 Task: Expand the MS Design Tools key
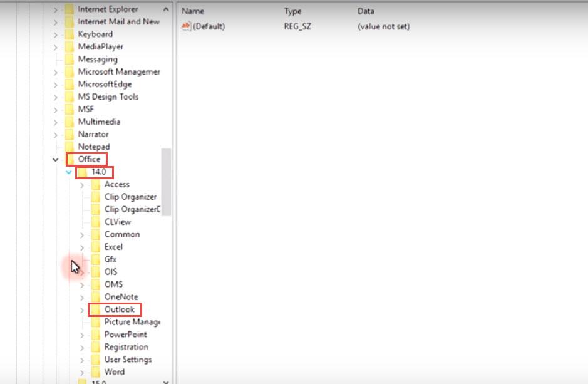coord(56,97)
